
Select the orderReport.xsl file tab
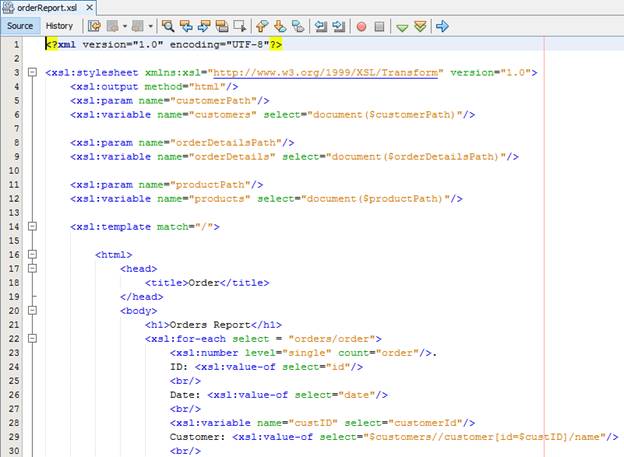47,8
